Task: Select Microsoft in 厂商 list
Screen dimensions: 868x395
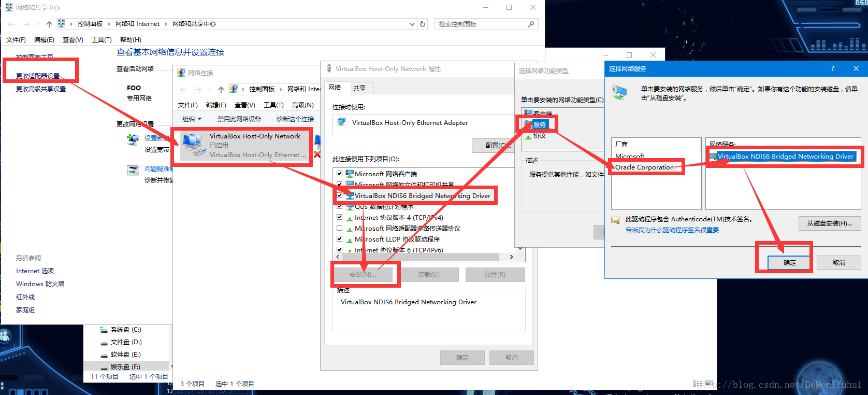Action: click(630, 156)
